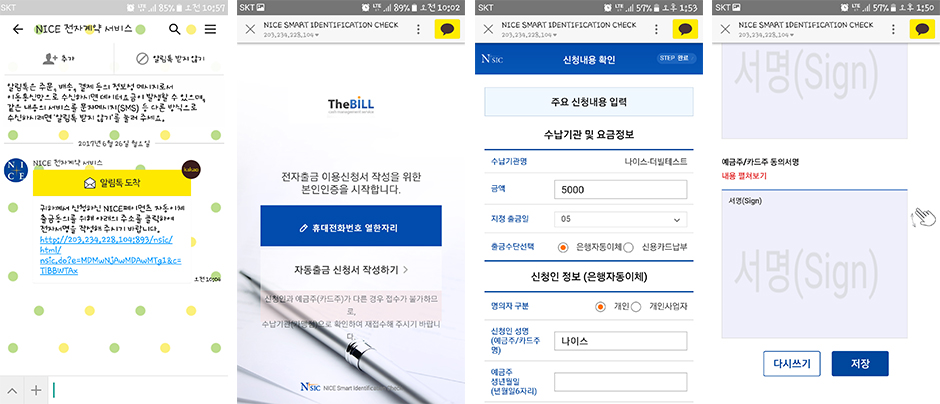940x404 pixels.
Task: Select the 은행자동이체 radio button
Action: pos(562,247)
